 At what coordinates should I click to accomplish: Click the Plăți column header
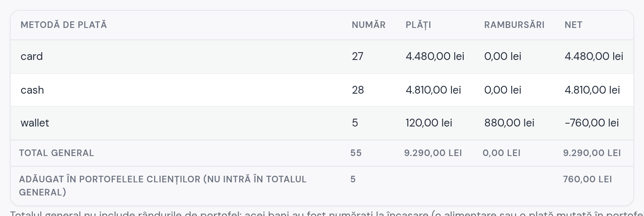[x=418, y=25]
